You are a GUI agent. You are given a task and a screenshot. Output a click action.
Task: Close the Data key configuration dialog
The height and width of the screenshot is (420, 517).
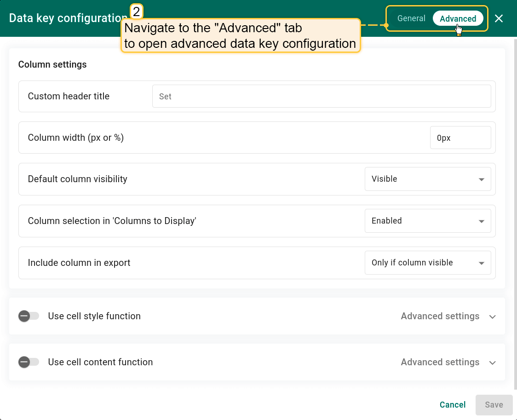pos(499,18)
